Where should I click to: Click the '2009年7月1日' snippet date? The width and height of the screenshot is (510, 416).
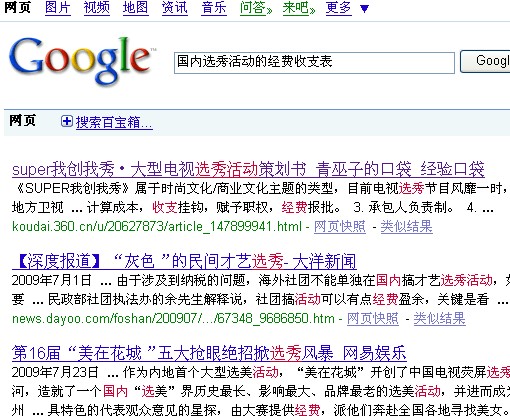coord(52,280)
